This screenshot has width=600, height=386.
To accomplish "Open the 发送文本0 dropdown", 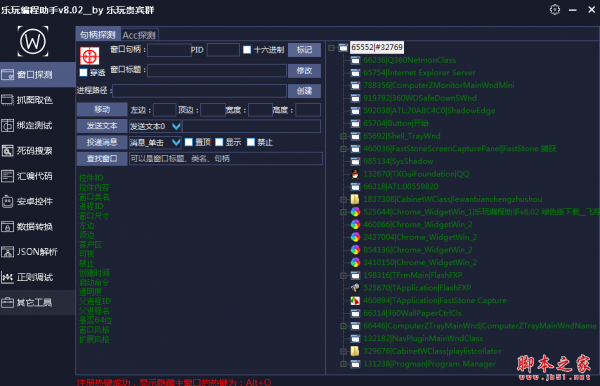I will pos(155,126).
